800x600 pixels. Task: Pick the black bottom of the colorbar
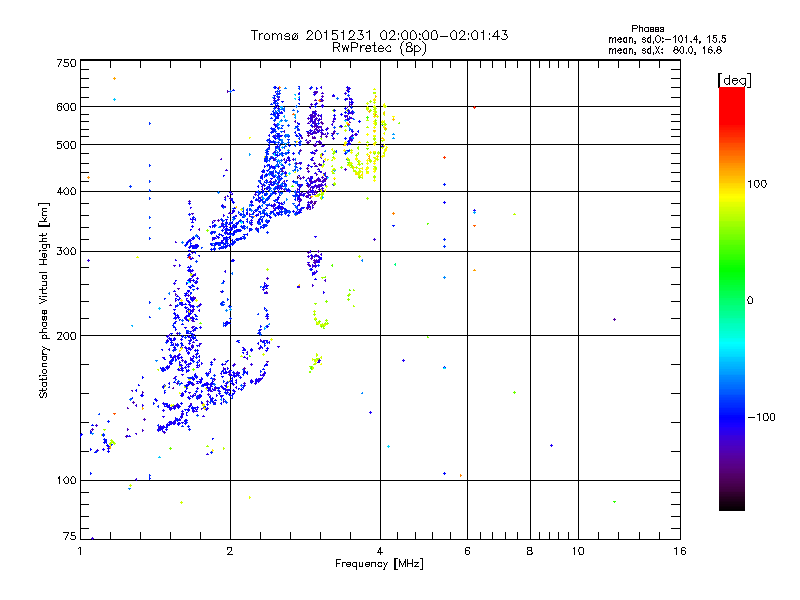(732, 505)
